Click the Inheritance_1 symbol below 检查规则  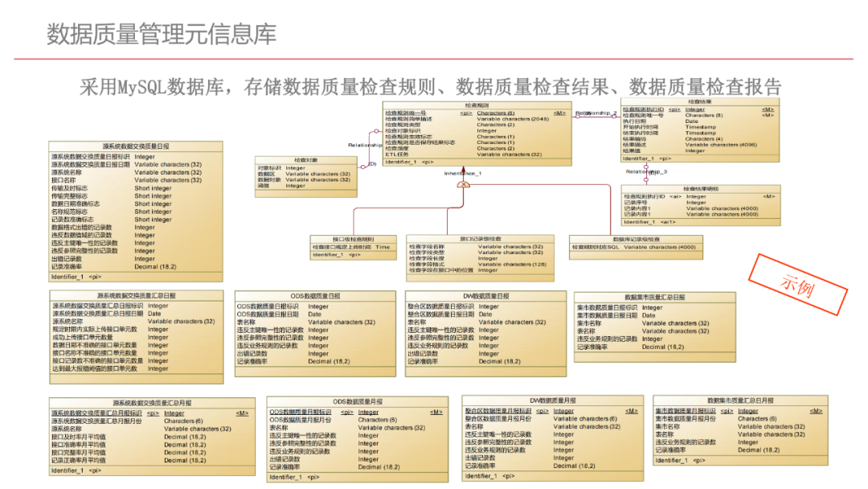(x=464, y=183)
